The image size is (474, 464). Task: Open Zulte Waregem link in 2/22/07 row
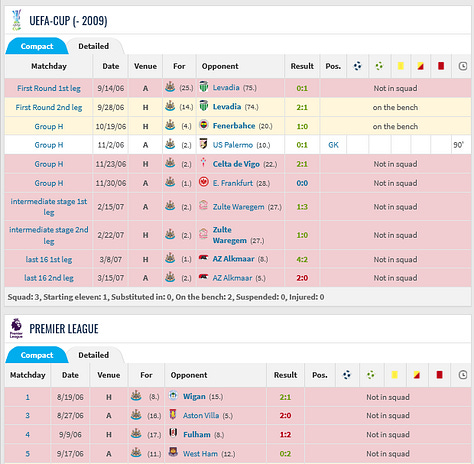pyautogui.click(x=230, y=235)
